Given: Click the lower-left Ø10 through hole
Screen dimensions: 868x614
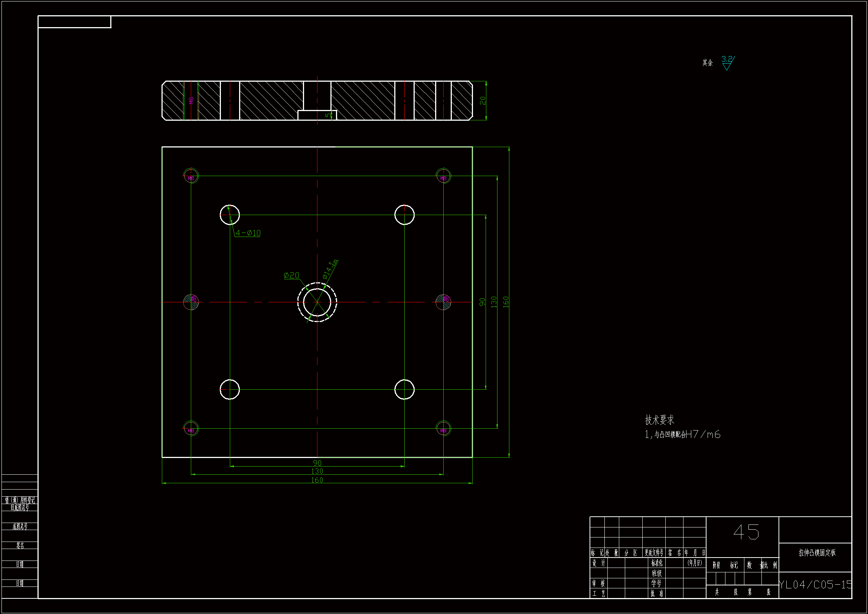Looking at the screenshot, I should [x=229, y=389].
